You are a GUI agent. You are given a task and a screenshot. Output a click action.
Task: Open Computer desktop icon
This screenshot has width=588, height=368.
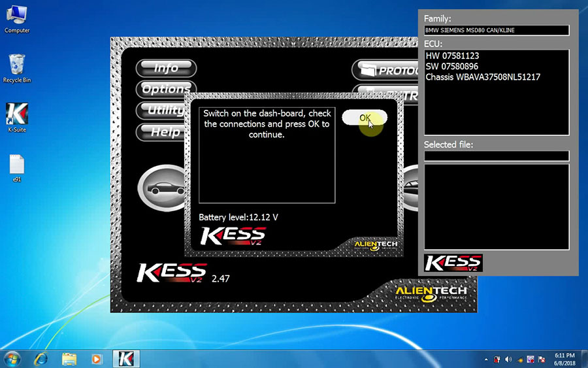17,18
